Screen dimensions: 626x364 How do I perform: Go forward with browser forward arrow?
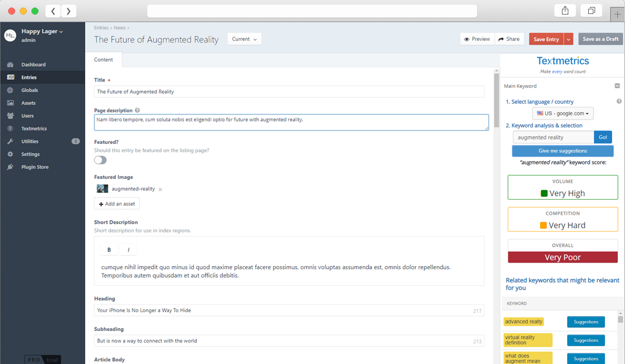point(68,11)
